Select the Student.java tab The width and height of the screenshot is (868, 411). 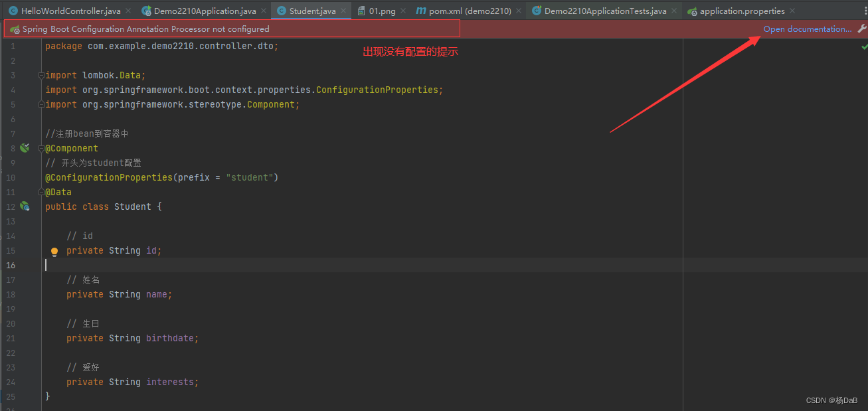(312, 11)
